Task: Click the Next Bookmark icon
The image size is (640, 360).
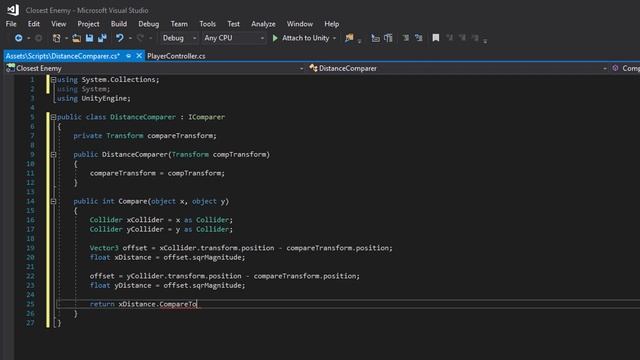Action: (x=462, y=38)
